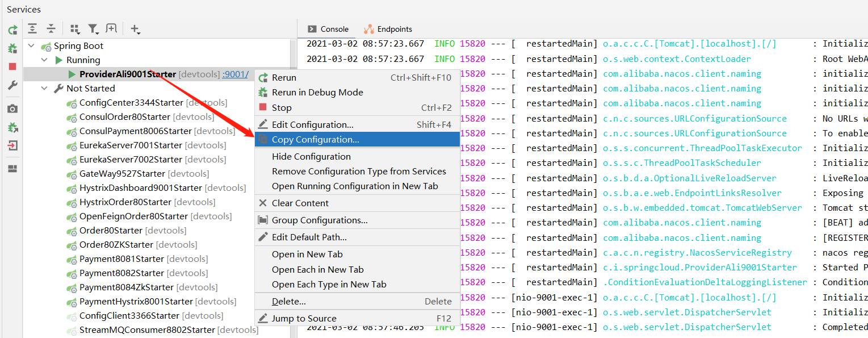Click the wrench Edit Configuration sidebar icon

tap(12, 85)
